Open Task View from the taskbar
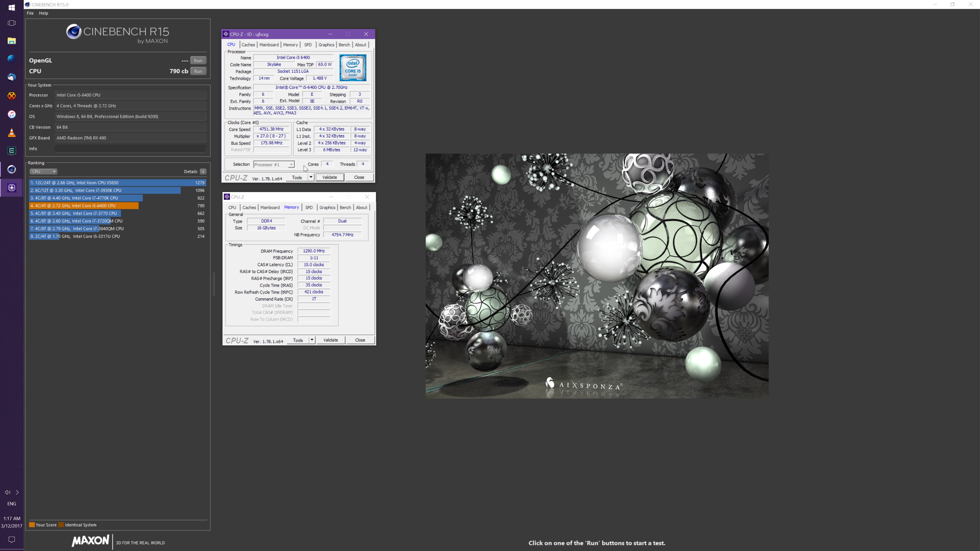Screen dimensions: 980x551 pyautogui.click(x=12, y=23)
